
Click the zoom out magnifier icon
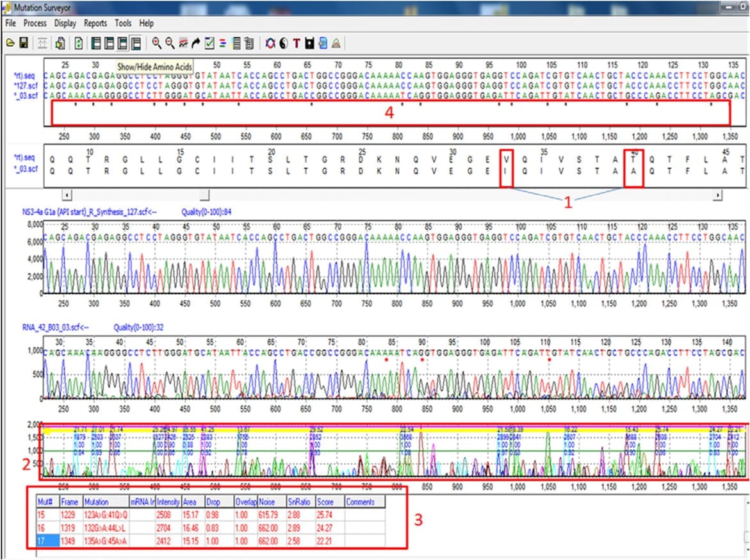pos(170,43)
